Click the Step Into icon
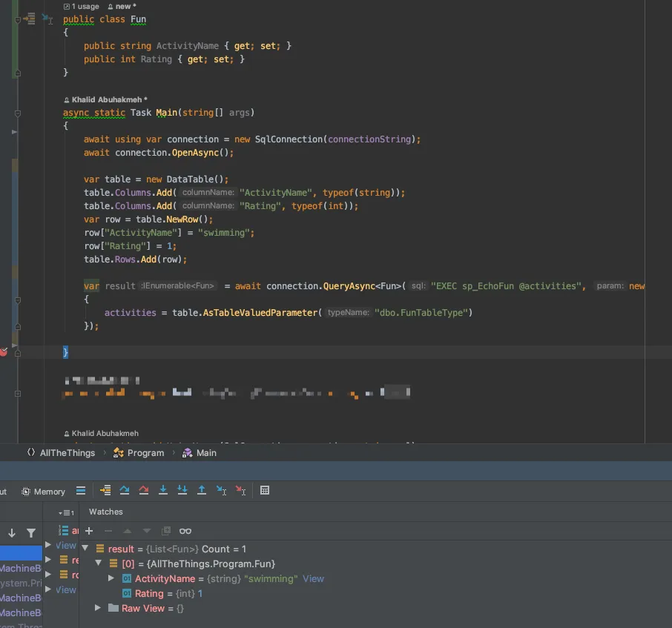 (163, 491)
